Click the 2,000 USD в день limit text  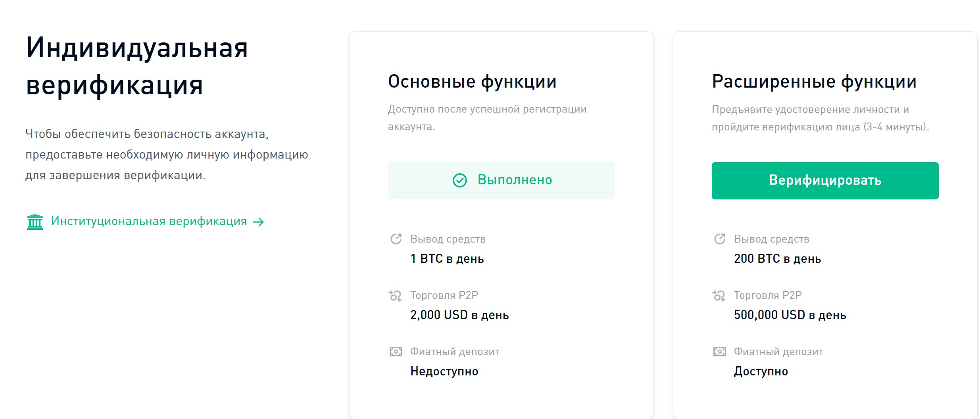point(459,315)
